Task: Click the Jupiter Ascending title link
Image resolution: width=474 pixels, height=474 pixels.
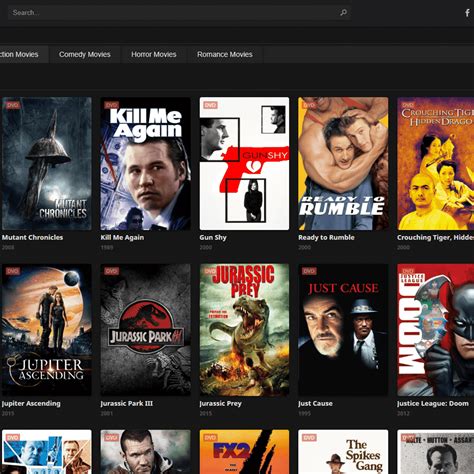Action: click(31, 403)
